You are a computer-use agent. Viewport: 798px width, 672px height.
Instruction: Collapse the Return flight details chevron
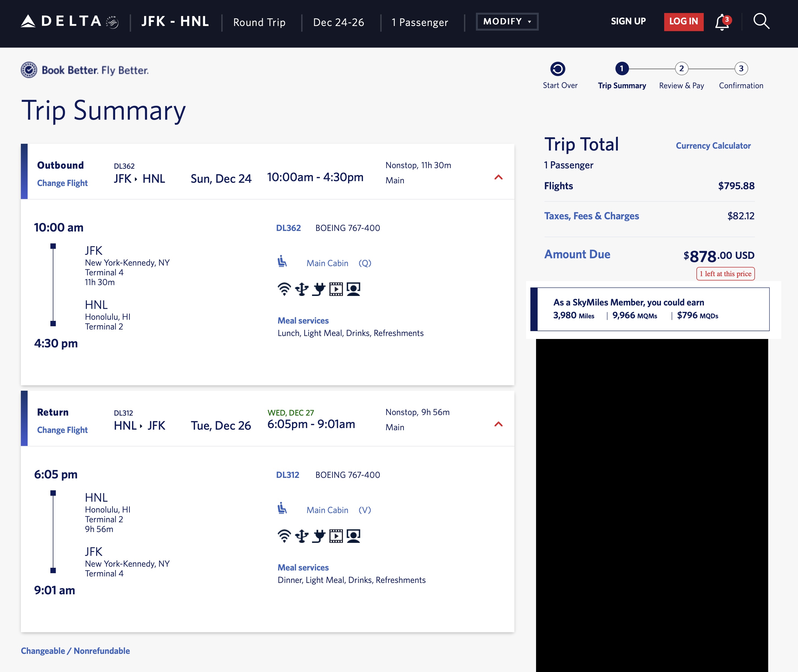(x=498, y=424)
